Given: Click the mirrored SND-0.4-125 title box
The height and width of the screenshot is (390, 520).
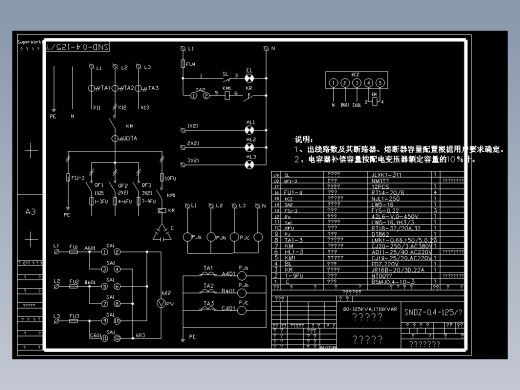Looking at the screenshot, I should coord(77,47).
